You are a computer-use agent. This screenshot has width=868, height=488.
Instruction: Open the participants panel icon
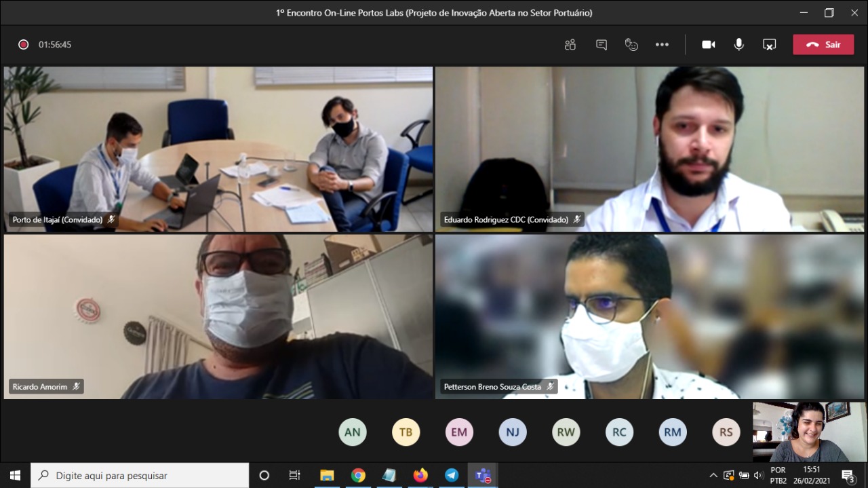click(570, 45)
